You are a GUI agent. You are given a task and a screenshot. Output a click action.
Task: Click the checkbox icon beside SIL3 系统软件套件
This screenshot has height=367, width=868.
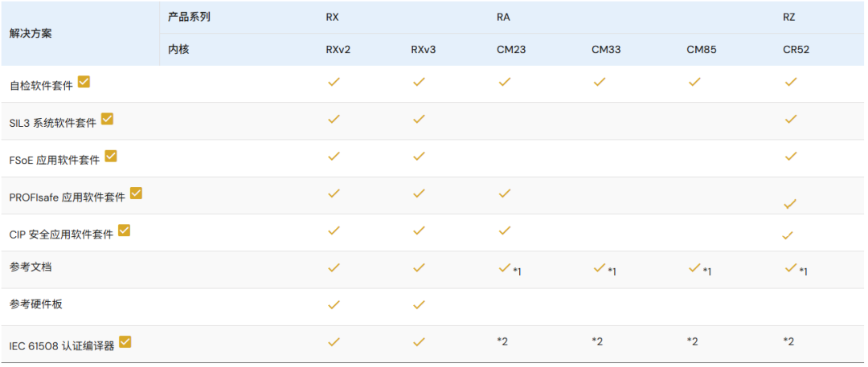[108, 119]
